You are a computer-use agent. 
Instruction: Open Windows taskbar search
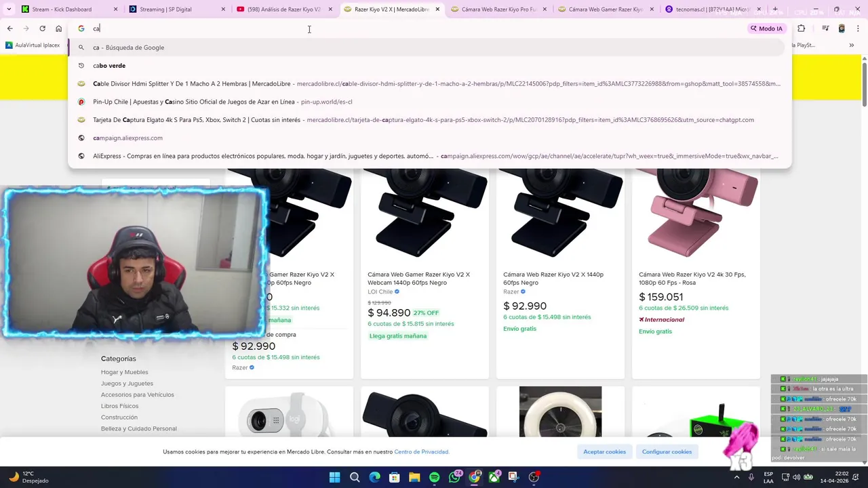pos(355,477)
